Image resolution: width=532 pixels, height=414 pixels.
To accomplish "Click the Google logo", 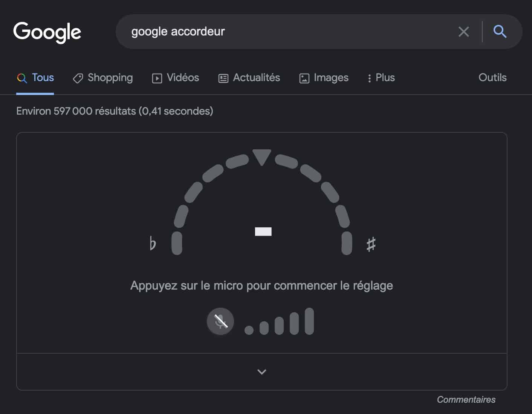I will click(47, 32).
